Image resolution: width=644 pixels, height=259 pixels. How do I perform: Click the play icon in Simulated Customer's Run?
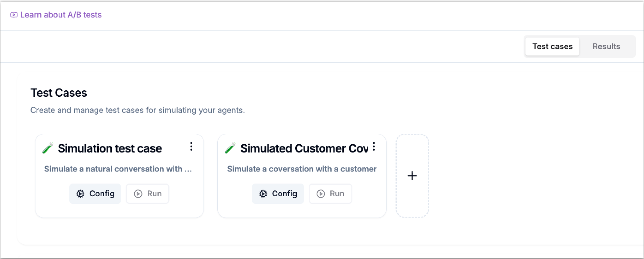(321, 194)
